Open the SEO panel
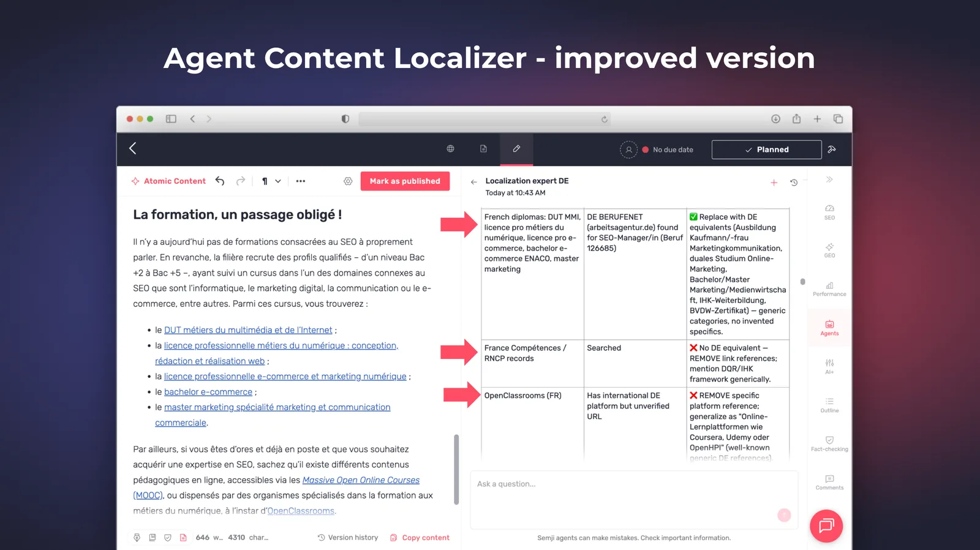 (x=829, y=212)
